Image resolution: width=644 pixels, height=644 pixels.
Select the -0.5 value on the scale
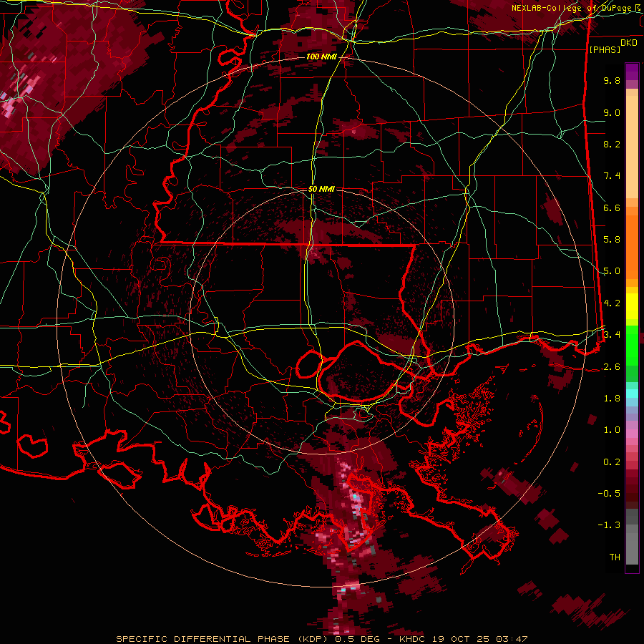tap(609, 494)
